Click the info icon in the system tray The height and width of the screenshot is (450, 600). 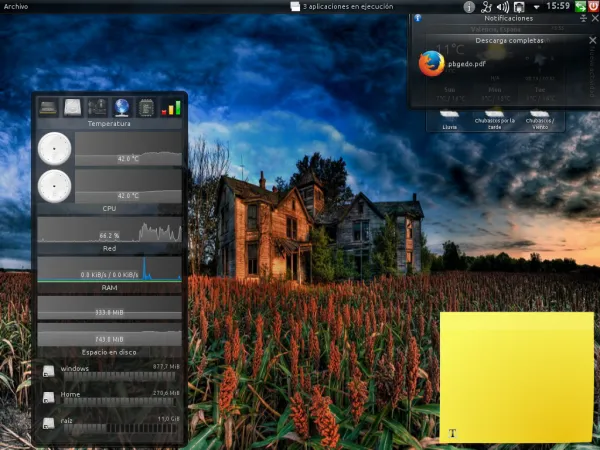pyautogui.click(x=470, y=7)
